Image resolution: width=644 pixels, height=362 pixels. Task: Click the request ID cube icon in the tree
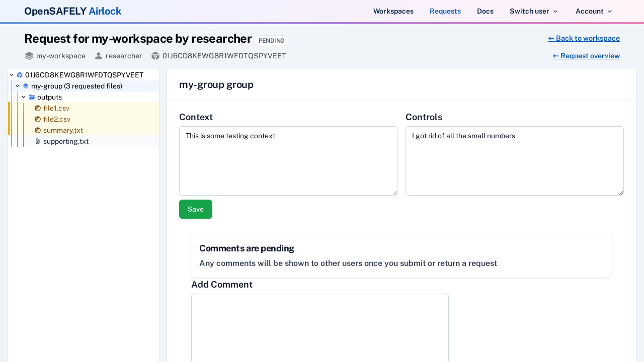tap(19, 74)
